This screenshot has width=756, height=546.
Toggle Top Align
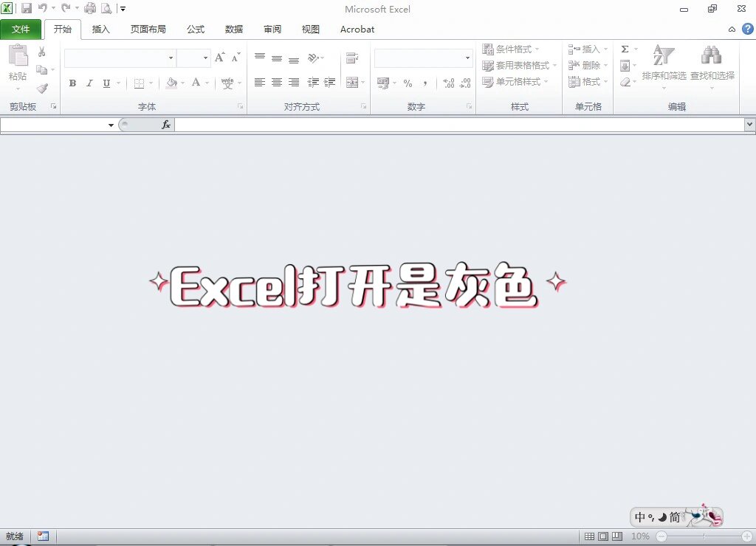tap(260, 58)
